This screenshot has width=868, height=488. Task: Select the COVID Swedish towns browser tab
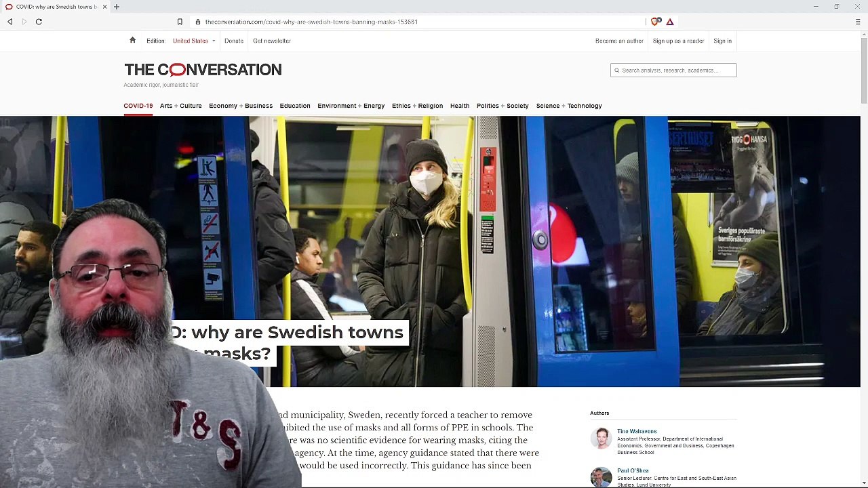pyautogui.click(x=57, y=7)
